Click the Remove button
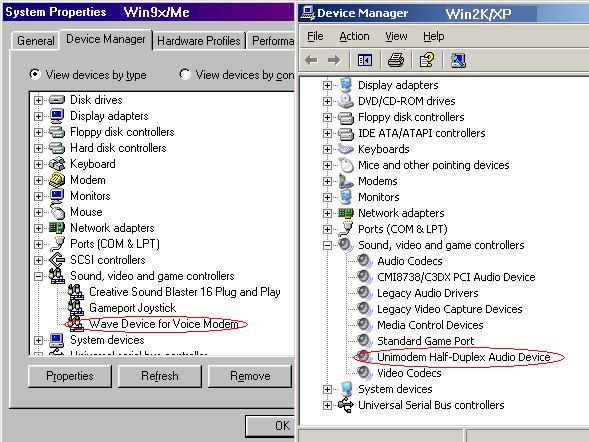Viewport: 589px width, 442px height. point(250,376)
